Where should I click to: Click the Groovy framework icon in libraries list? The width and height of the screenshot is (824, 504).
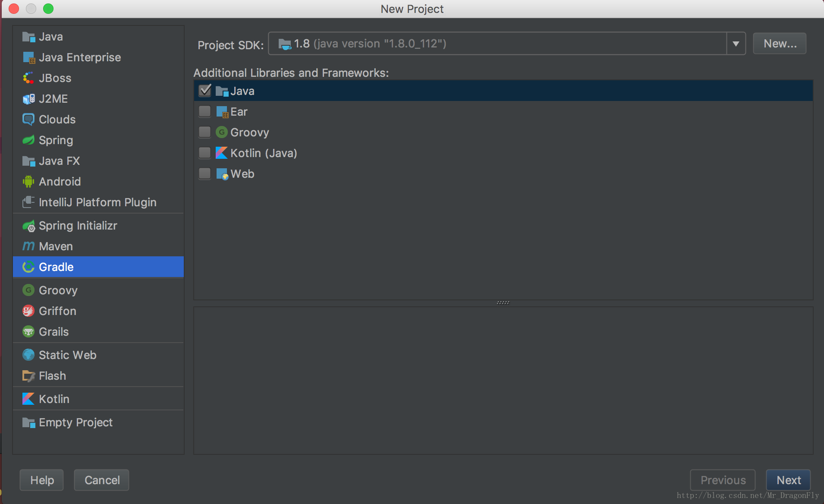pyautogui.click(x=222, y=132)
